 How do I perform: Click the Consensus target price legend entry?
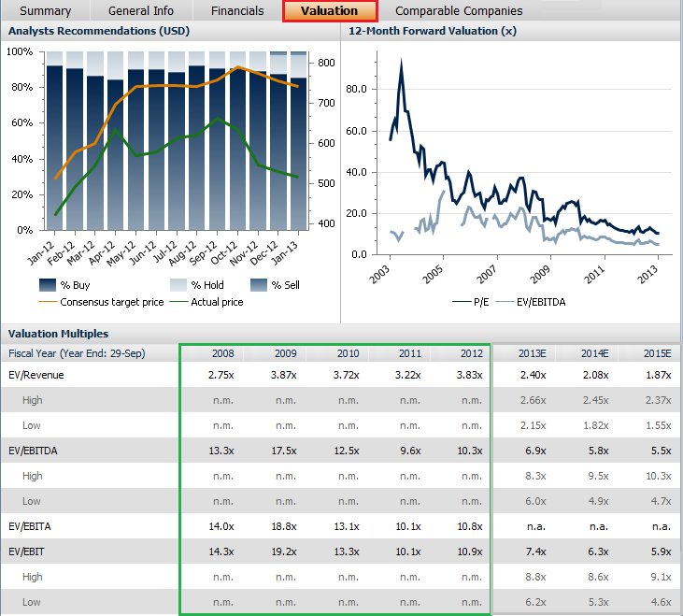101,302
